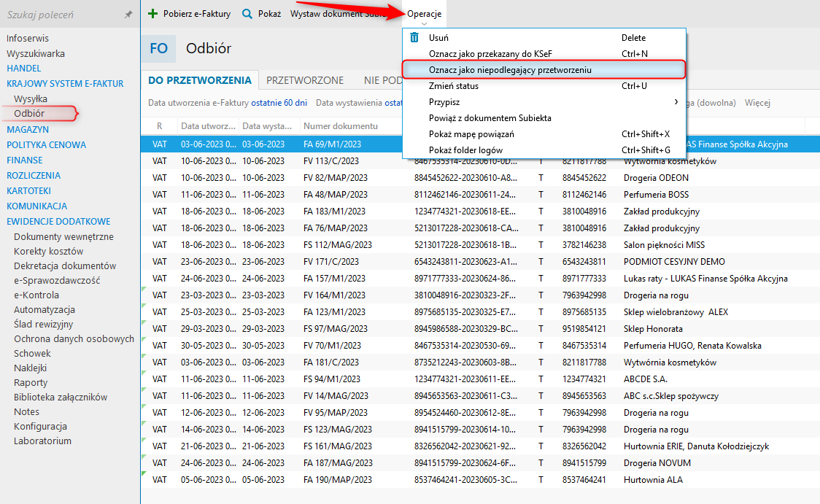Open ostatnie 60 dni date filter
The width and height of the screenshot is (820, 504).
(x=279, y=103)
